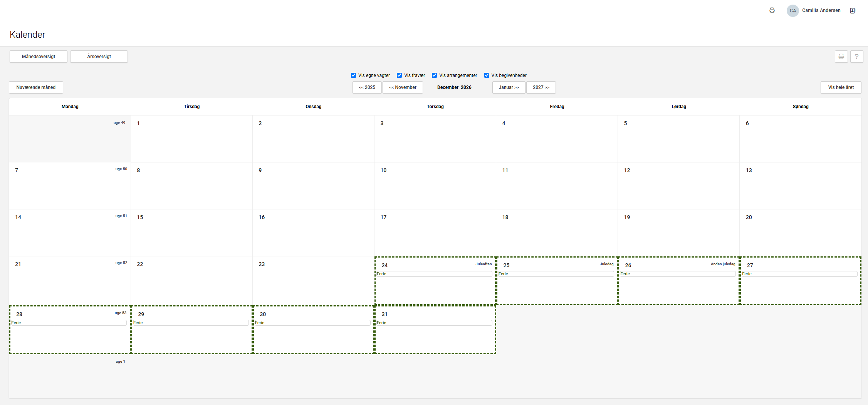This screenshot has width=868, height=405.
Task: Click the uge 53 week label
Action: [x=121, y=313]
